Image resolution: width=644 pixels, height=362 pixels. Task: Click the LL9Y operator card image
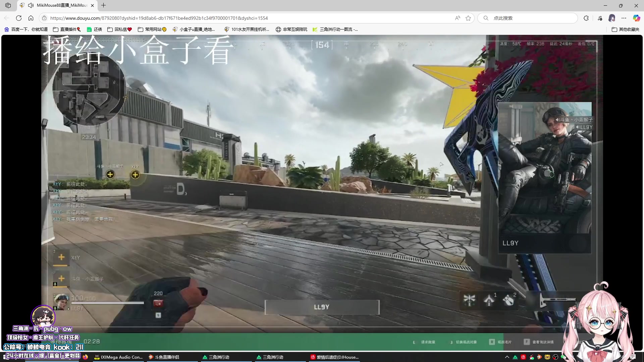(x=545, y=168)
